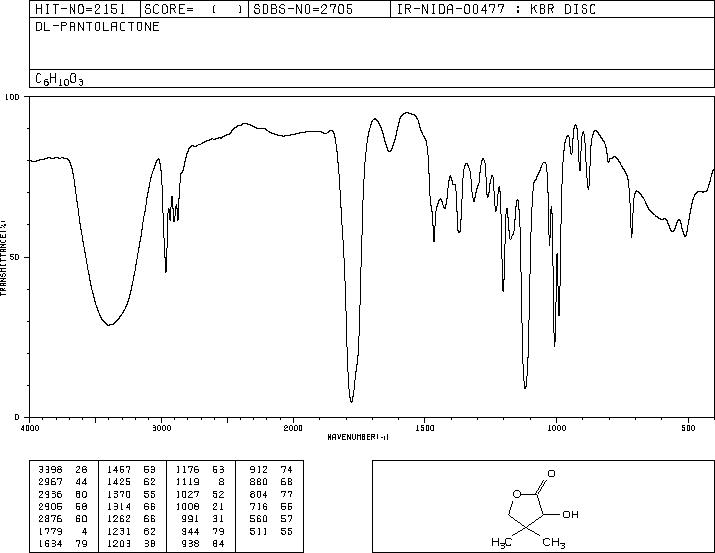Pick wavenumber 1008 in the table
This screenshot has height=553, width=715.
[x=187, y=506]
